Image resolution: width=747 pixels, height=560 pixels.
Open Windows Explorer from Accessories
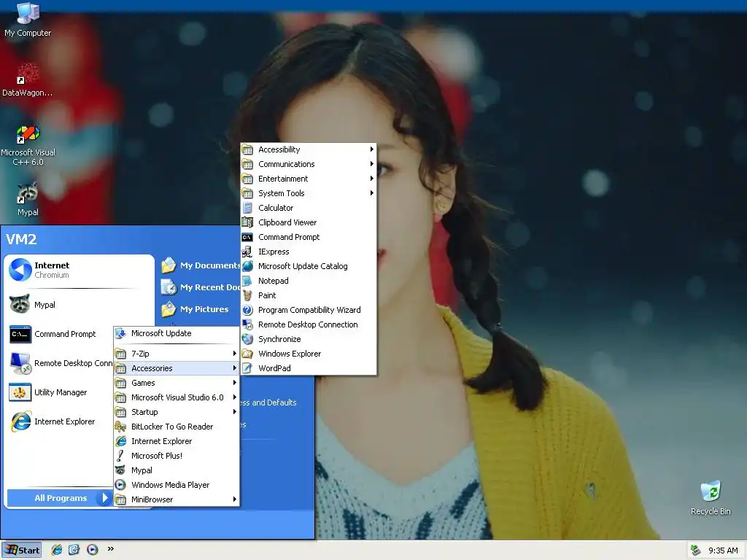click(309, 354)
